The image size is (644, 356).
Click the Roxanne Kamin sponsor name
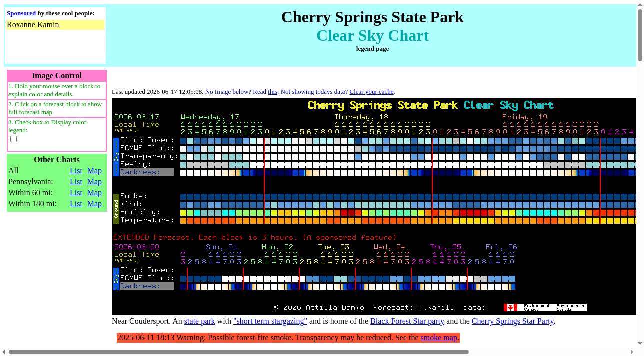[x=33, y=25]
